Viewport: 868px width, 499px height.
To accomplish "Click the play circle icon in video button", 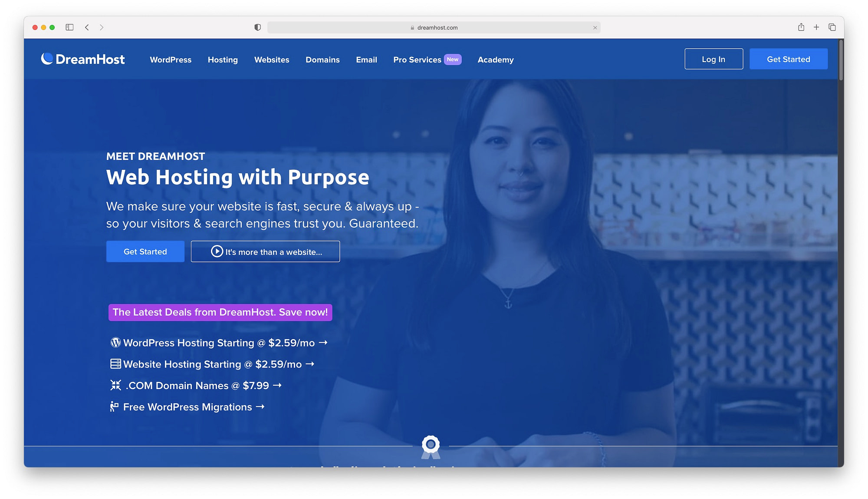I will [217, 251].
